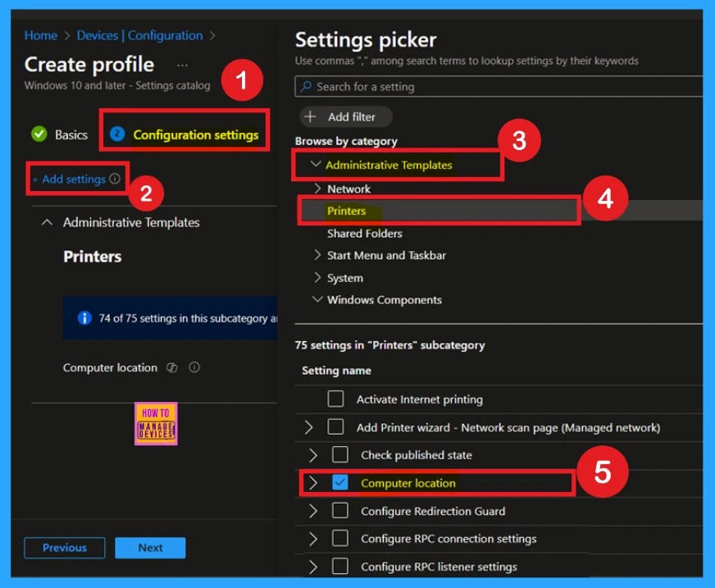Check the Configure RPC listener settings checkbox
Screen dimensions: 715x588
point(340,566)
